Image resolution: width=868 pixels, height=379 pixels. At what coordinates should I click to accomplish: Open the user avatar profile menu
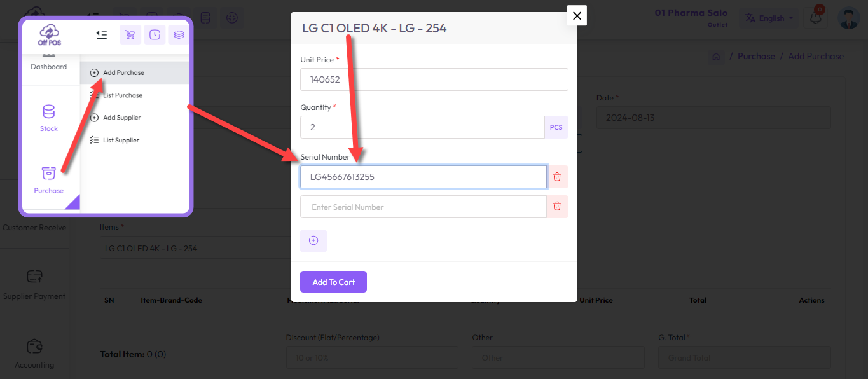click(x=848, y=18)
